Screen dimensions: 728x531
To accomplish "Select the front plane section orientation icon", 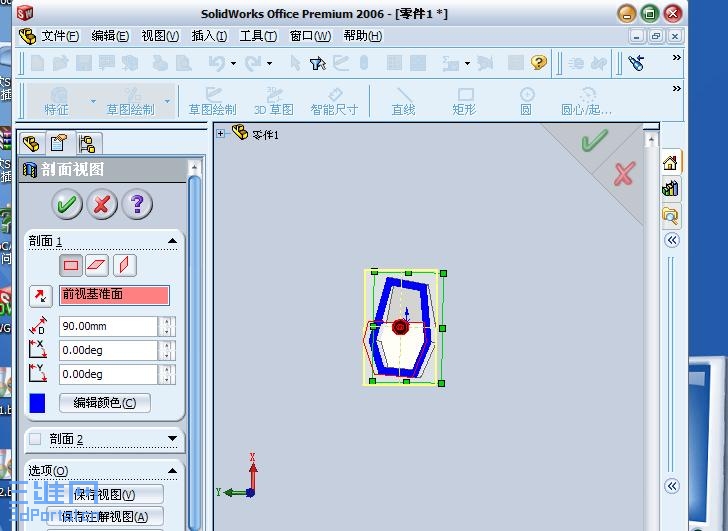I will click(71, 266).
